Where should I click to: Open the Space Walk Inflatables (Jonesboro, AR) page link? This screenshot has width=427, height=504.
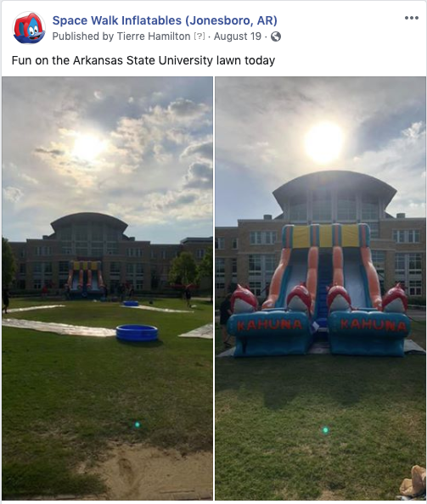[x=165, y=20]
